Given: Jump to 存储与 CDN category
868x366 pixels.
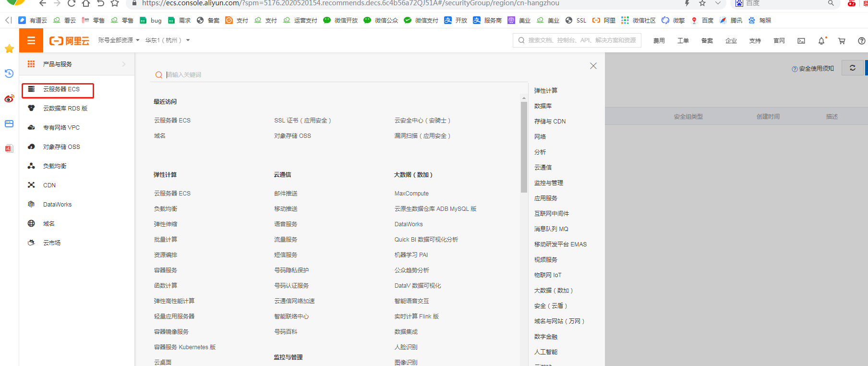Looking at the screenshot, I should (x=550, y=121).
